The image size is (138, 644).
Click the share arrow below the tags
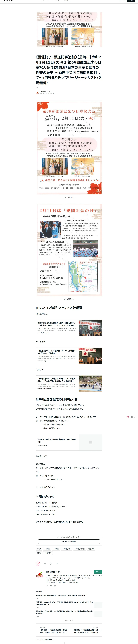coord(45,563)
